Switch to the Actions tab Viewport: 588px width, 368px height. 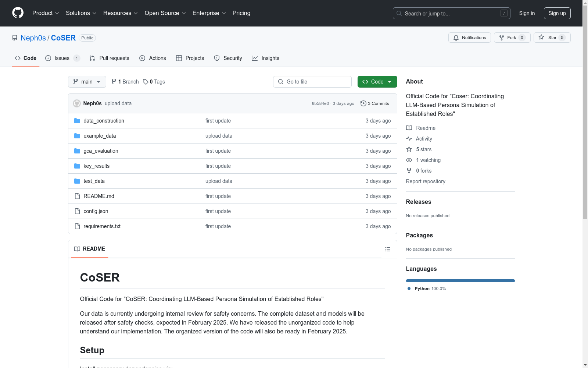point(153,58)
